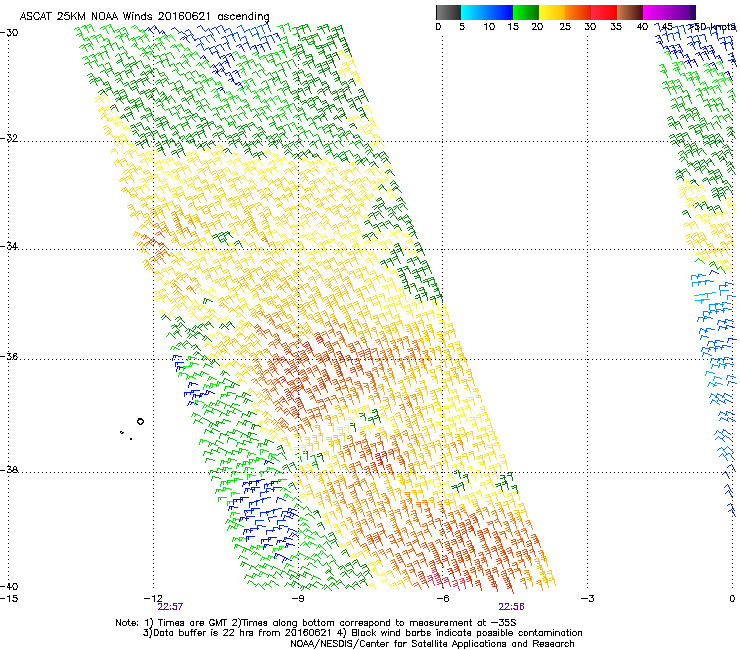Click the longitude label '-9'
This screenshot has height=650, width=740.
297,599
